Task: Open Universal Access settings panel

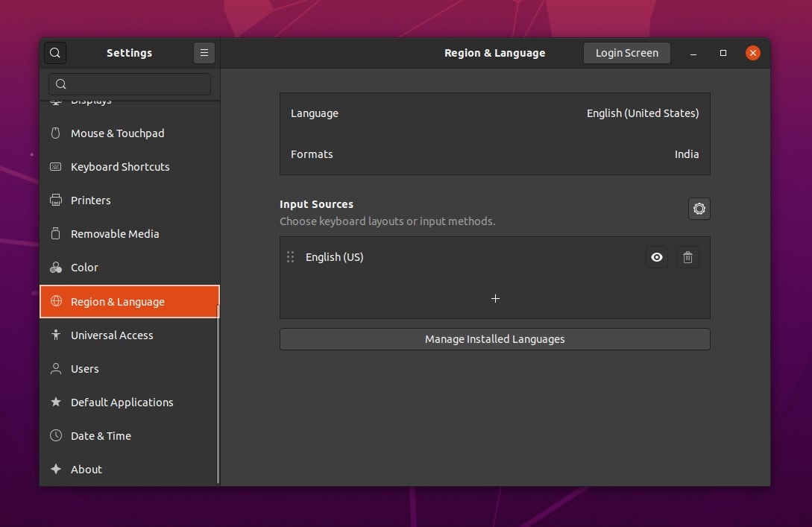Action: click(112, 335)
